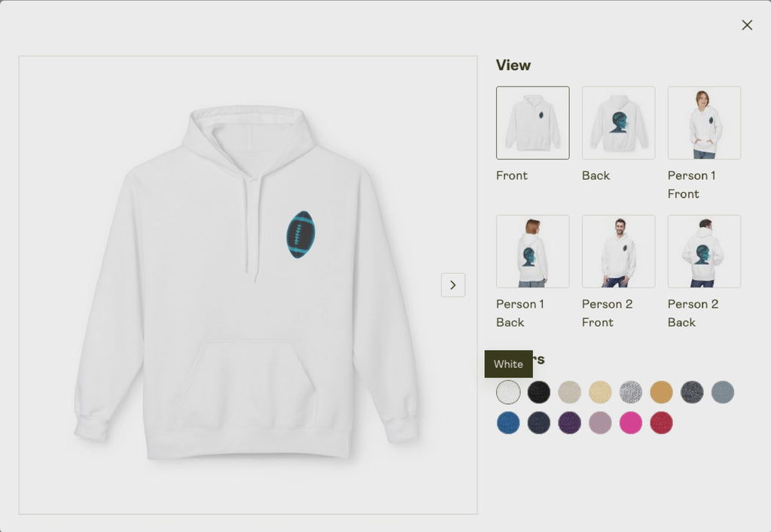771x532 pixels.
Task: Open the Person 2 Front view
Action: point(619,251)
